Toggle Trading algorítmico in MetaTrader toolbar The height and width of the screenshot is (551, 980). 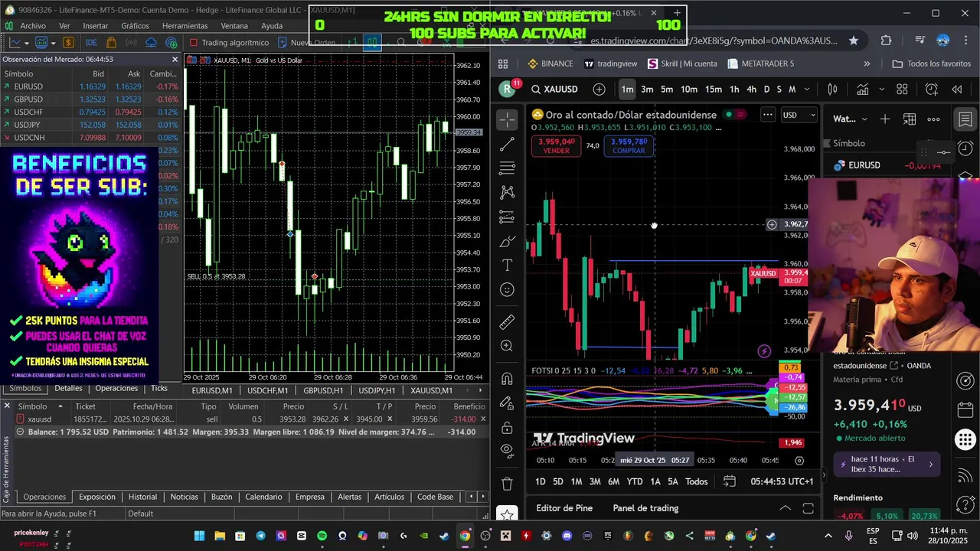229,43
